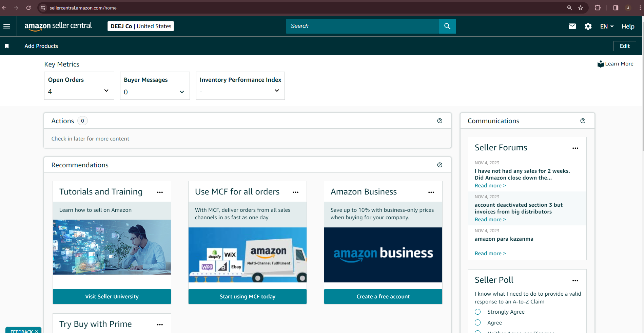Click Start using MCF today button

[248, 297]
